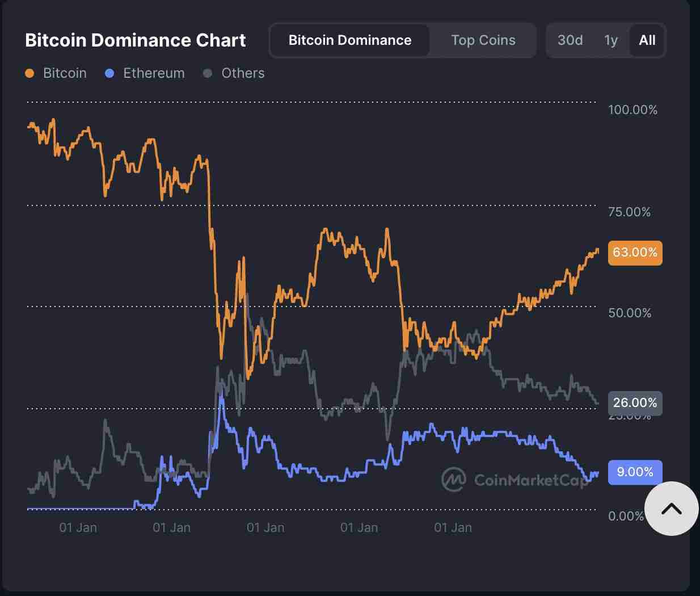This screenshot has height=596, width=700.
Task: Click the orange Bitcoin legend dot
Action: 29,73
